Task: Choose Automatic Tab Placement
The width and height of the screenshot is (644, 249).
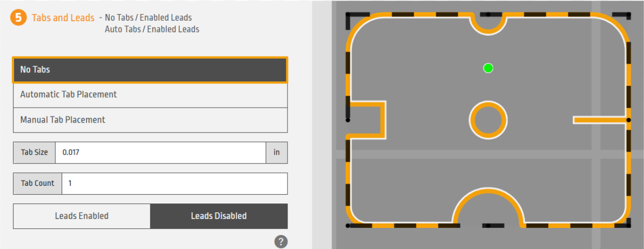Action: coord(150,95)
